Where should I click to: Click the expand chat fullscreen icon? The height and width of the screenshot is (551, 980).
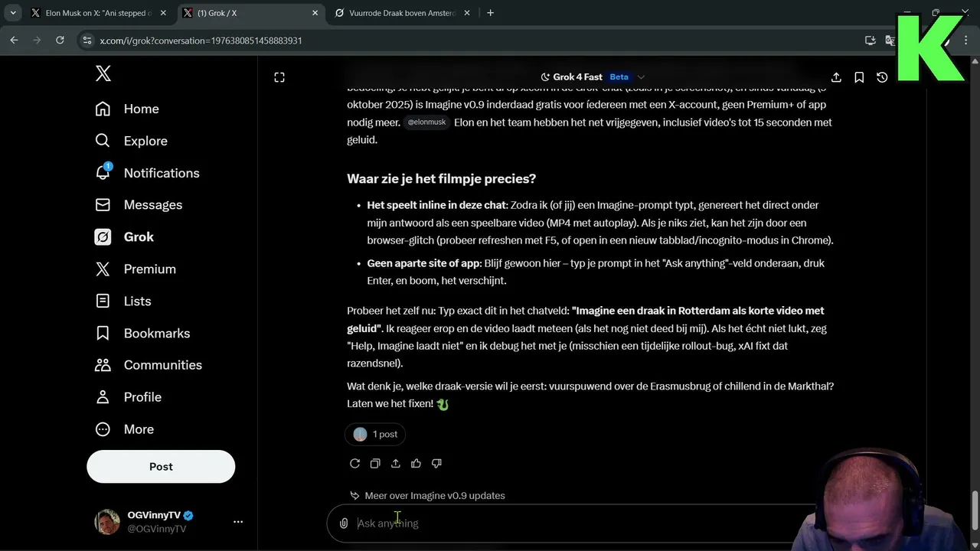point(279,77)
